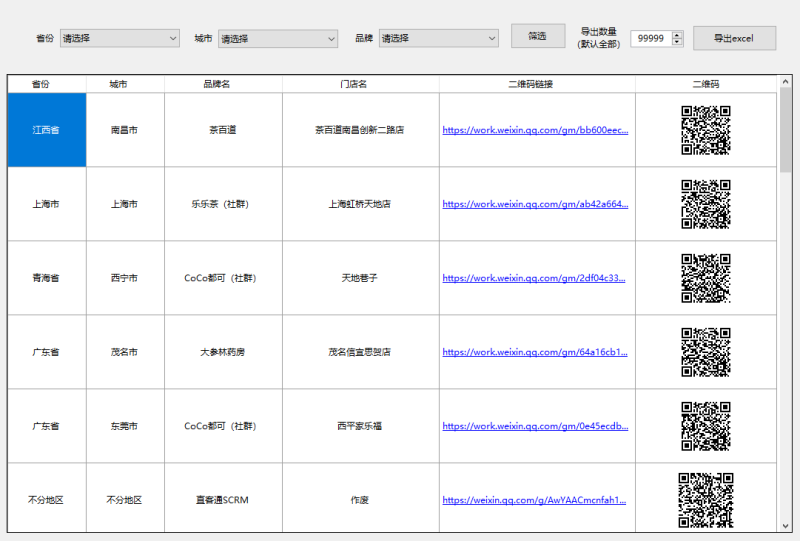
Task: Click the 筛选 button
Action: coord(538,36)
